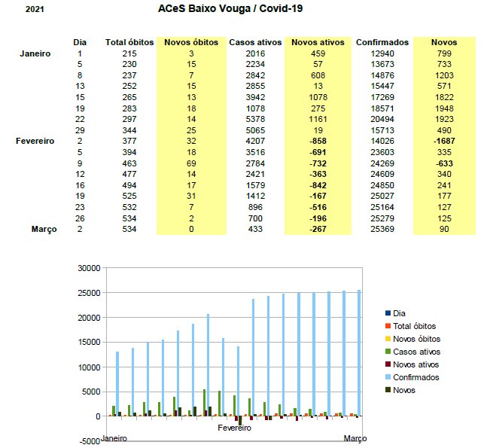Click the Casos ativos cell '3942'
Image resolution: width=490 pixels, height=448 pixels.
tap(255, 97)
